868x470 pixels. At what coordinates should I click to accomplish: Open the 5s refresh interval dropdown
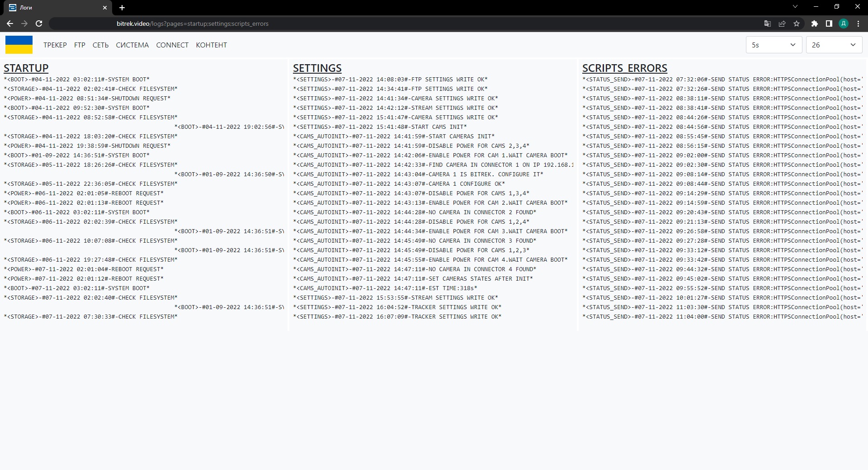coord(774,45)
